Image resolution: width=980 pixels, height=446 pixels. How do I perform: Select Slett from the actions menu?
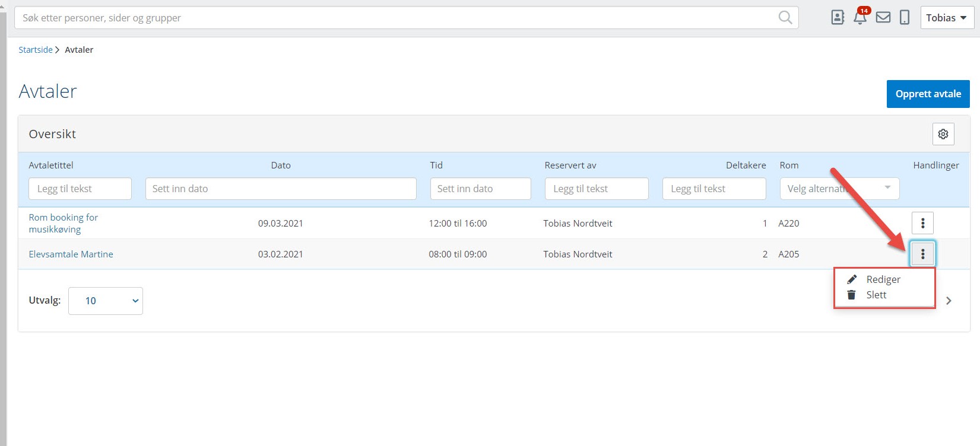click(876, 295)
